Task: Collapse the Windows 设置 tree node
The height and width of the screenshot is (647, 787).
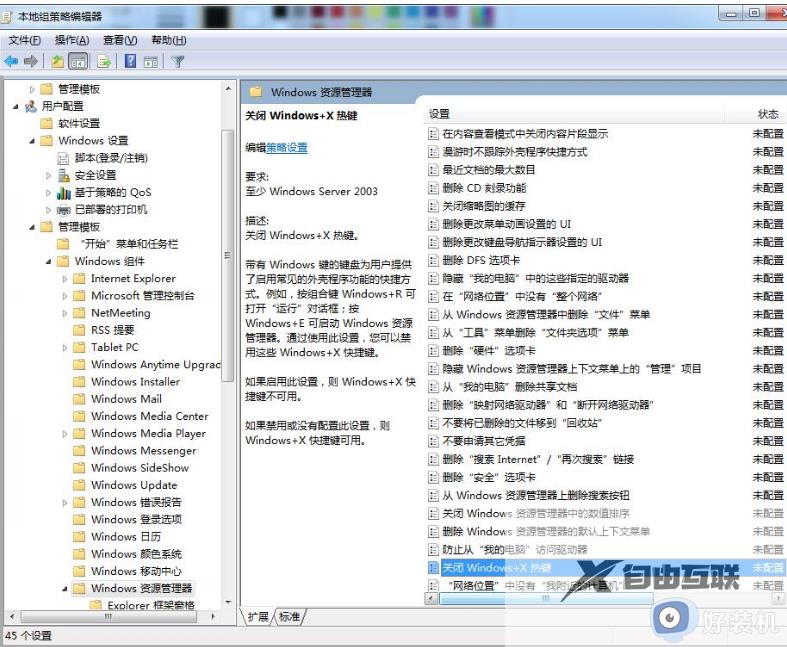Action: tap(32, 141)
